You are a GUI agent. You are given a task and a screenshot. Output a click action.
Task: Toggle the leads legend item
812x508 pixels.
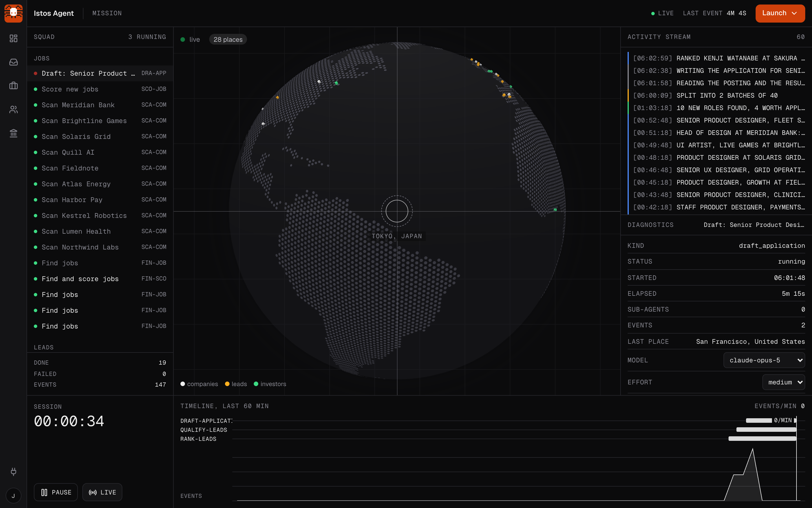click(x=236, y=384)
